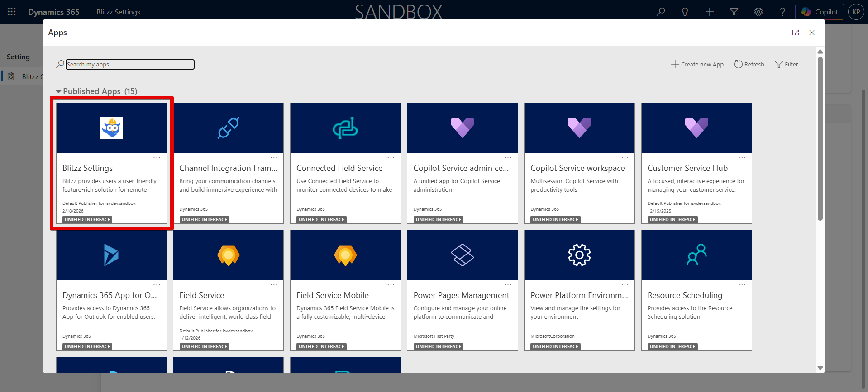Open Power Pages Management diamond icon

click(463, 255)
